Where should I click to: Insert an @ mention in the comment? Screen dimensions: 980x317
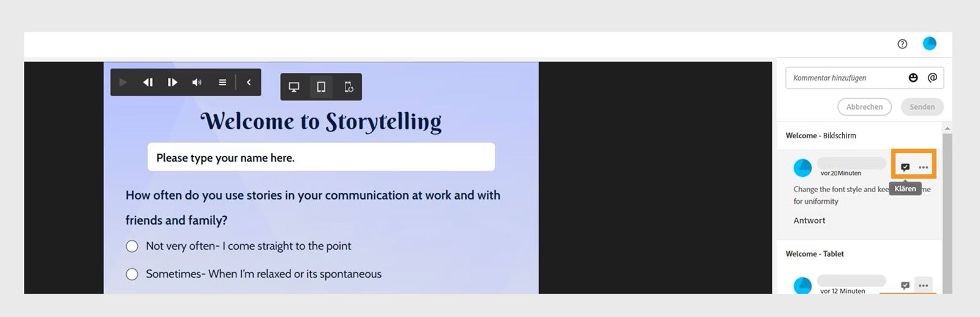[x=932, y=78]
